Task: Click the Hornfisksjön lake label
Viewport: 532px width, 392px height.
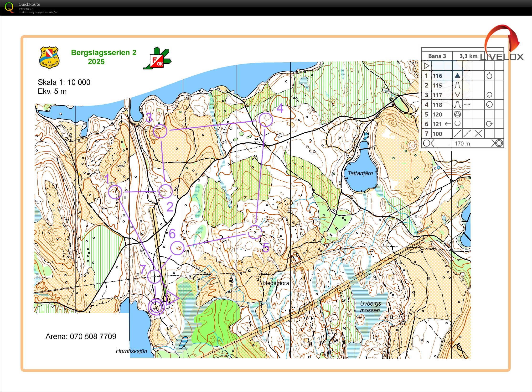Action: [131, 351]
